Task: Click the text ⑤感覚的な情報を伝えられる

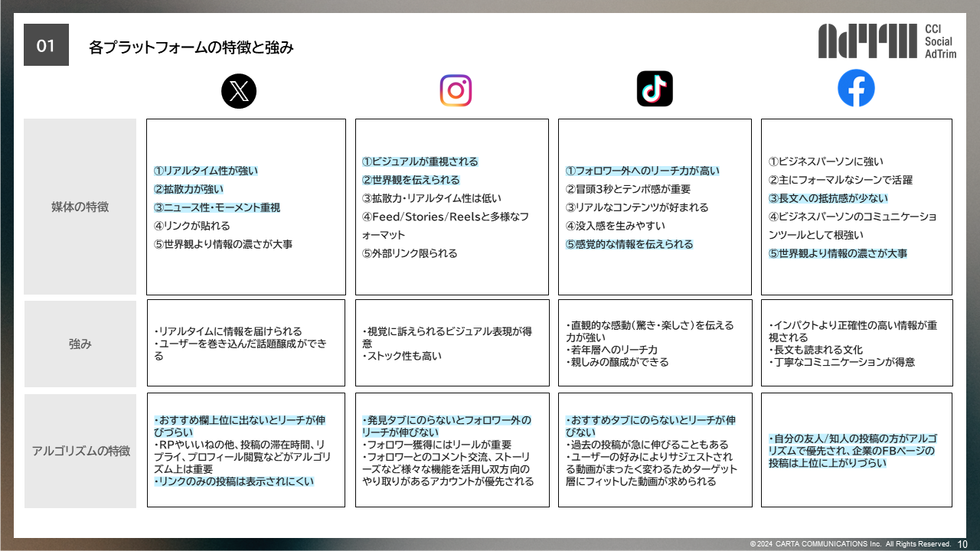Action: 629,244
